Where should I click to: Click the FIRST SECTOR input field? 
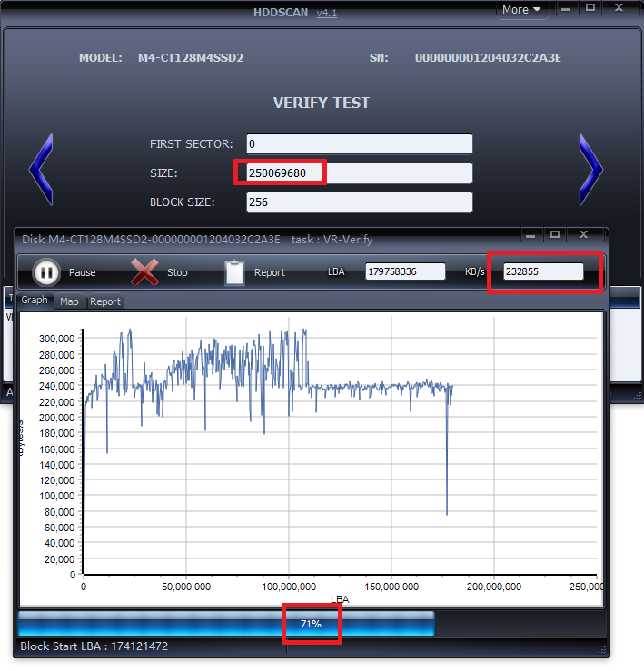[359, 144]
